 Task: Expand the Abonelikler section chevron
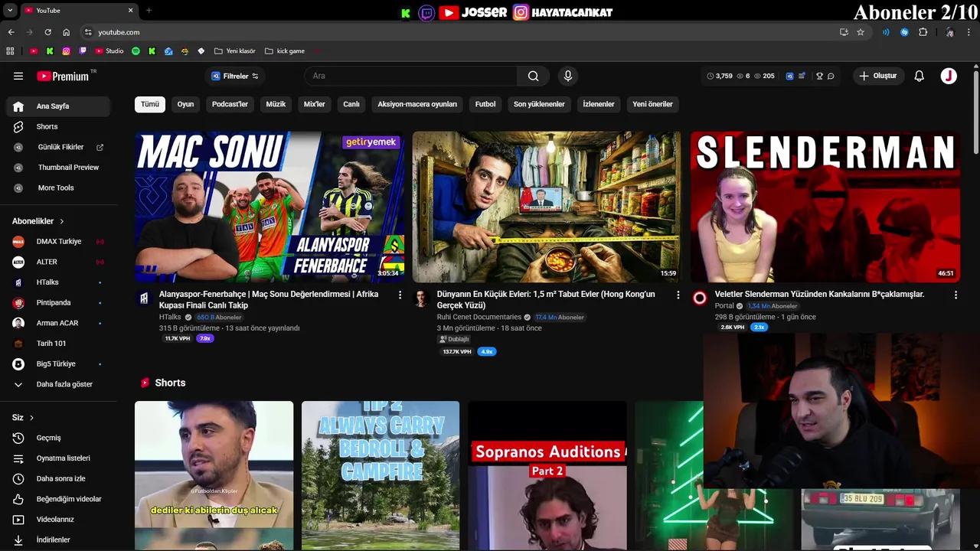point(62,221)
